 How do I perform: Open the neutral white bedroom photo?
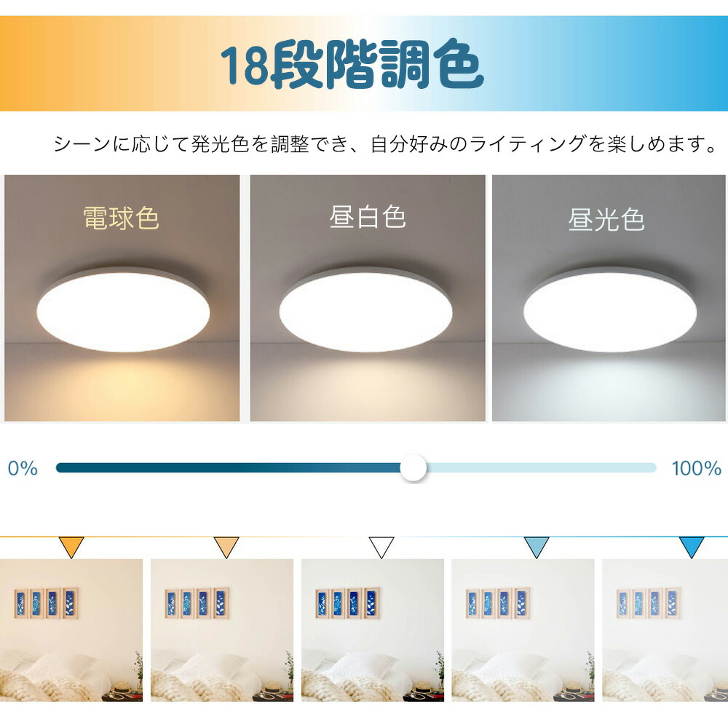(372, 630)
